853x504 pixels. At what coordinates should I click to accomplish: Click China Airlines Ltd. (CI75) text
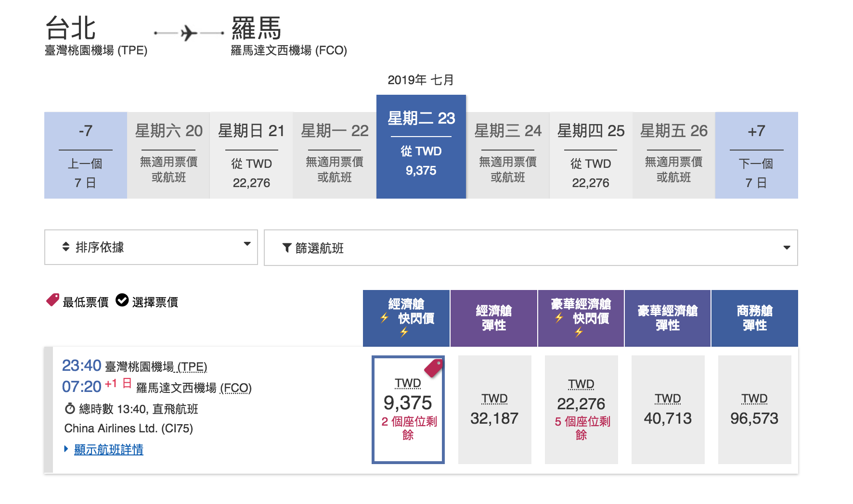129,428
